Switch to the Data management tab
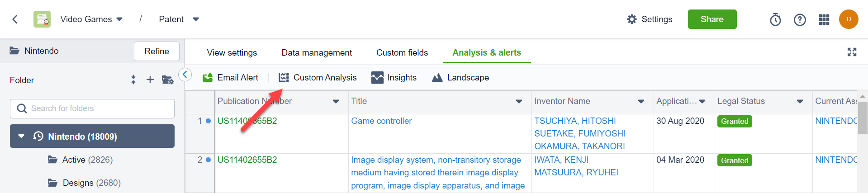 click(x=316, y=53)
